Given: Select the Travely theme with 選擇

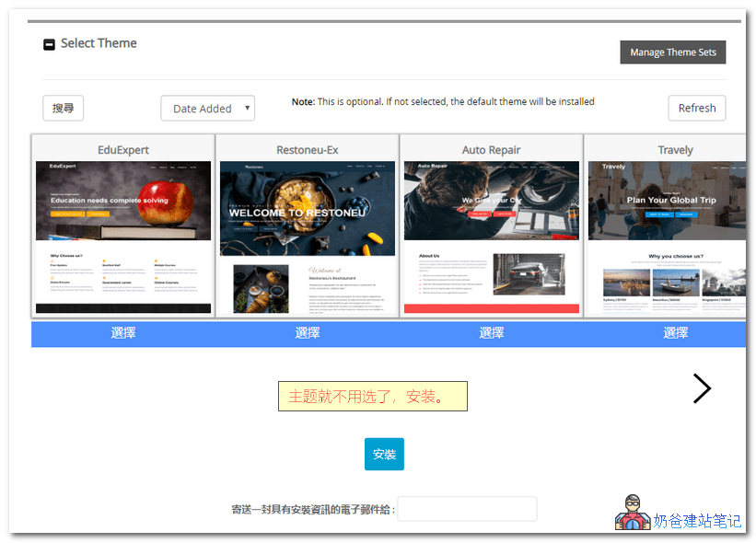Looking at the screenshot, I should click(x=675, y=332).
